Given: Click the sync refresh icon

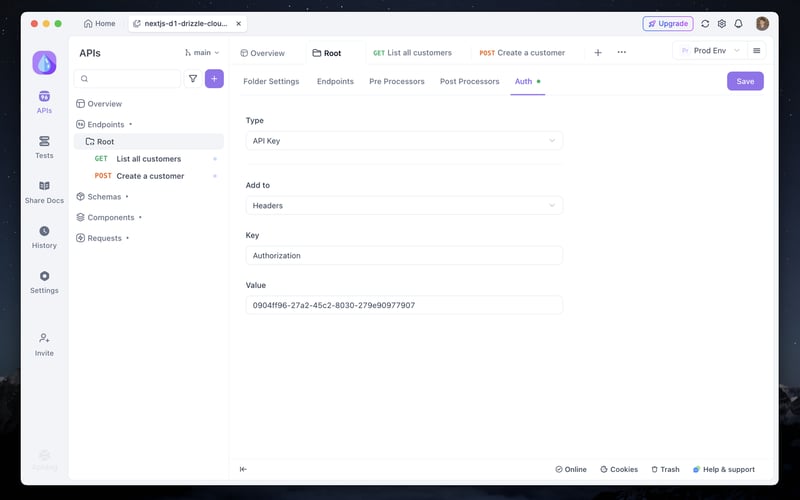Looking at the screenshot, I should (x=705, y=23).
